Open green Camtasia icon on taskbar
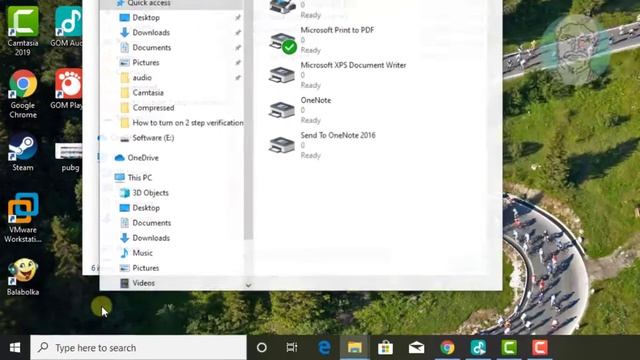 [x=509, y=348]
